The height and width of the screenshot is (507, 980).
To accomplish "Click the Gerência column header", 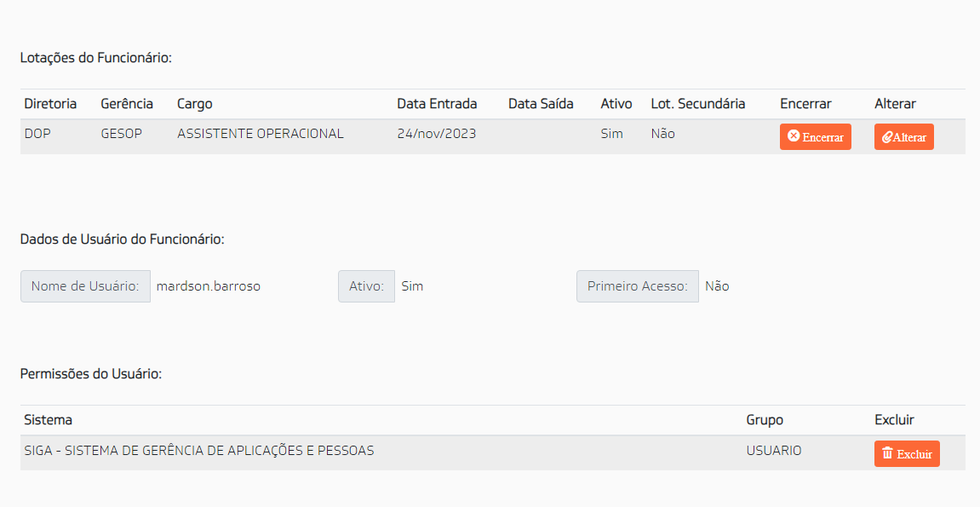I will tap(127, 104).
